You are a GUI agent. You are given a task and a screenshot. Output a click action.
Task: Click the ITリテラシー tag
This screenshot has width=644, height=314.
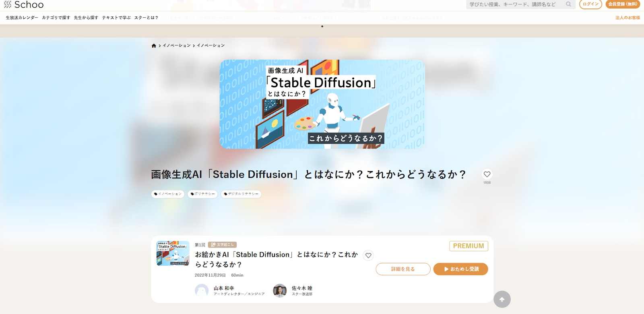point(203,194)
